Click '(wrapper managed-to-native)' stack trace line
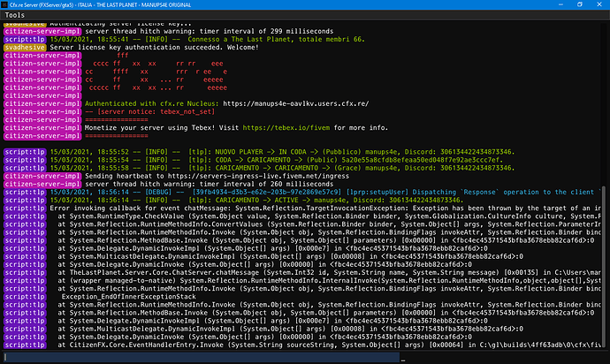Screen dimensions: 610x364 329,281
